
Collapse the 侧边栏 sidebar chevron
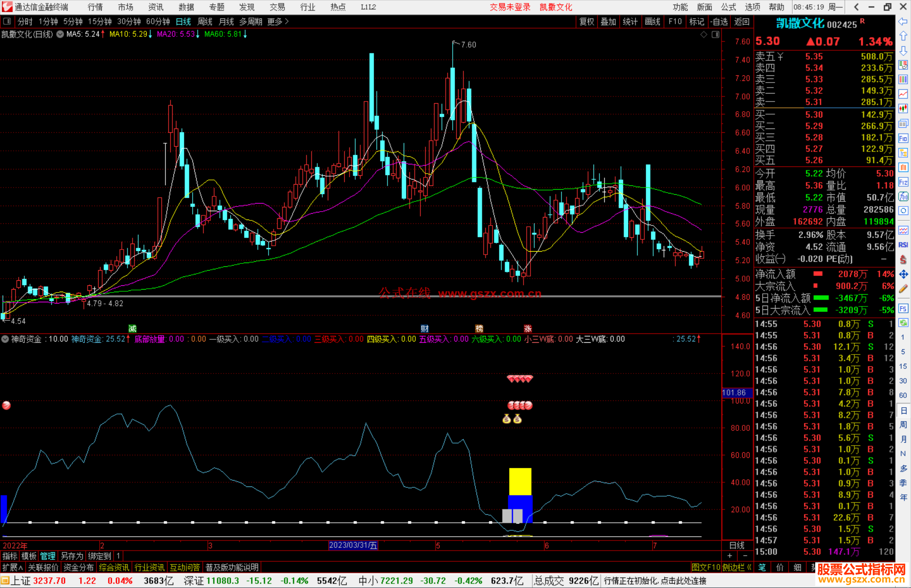tap(749, 567)
